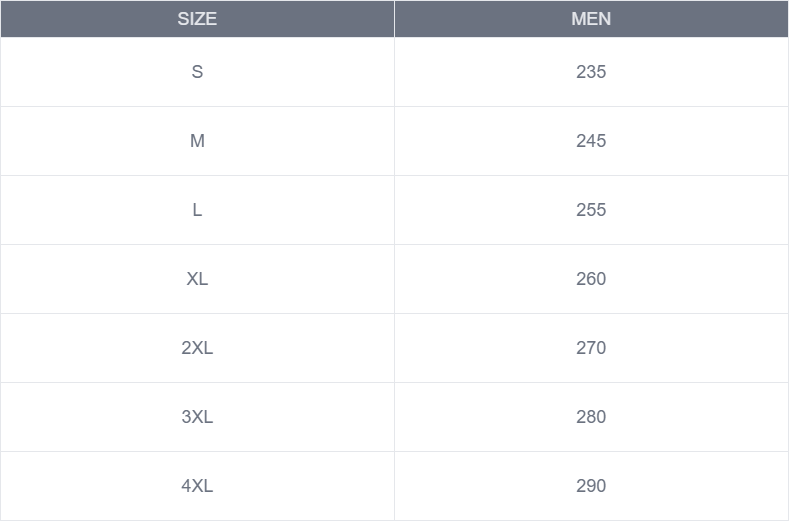
Task: Click the MEN column header
Action: pyautogui.click(x=591, y=19)
